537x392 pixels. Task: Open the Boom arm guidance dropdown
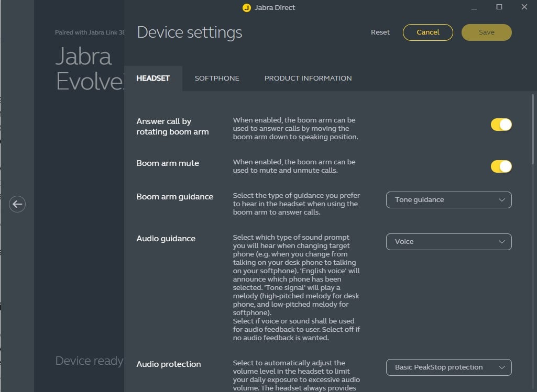448,200
